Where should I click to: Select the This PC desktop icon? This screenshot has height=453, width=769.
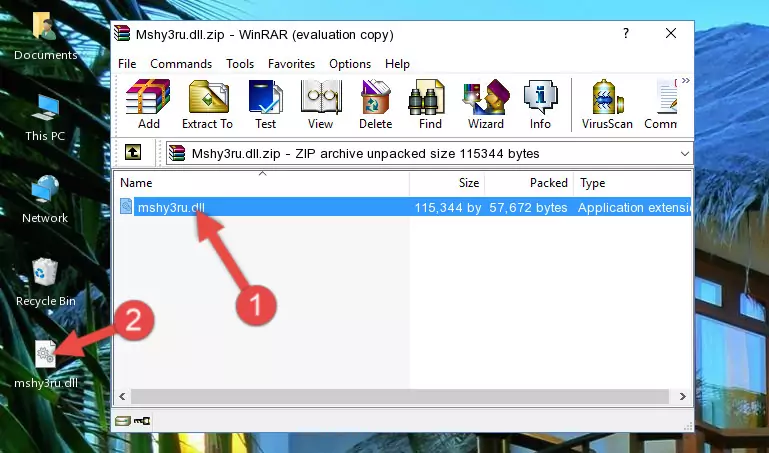click(45, 118)
